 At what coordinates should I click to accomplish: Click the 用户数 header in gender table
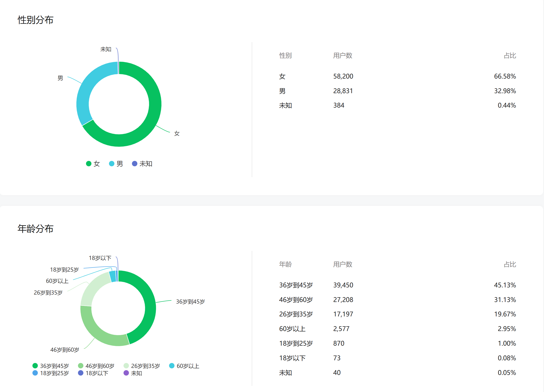(342, 56)
